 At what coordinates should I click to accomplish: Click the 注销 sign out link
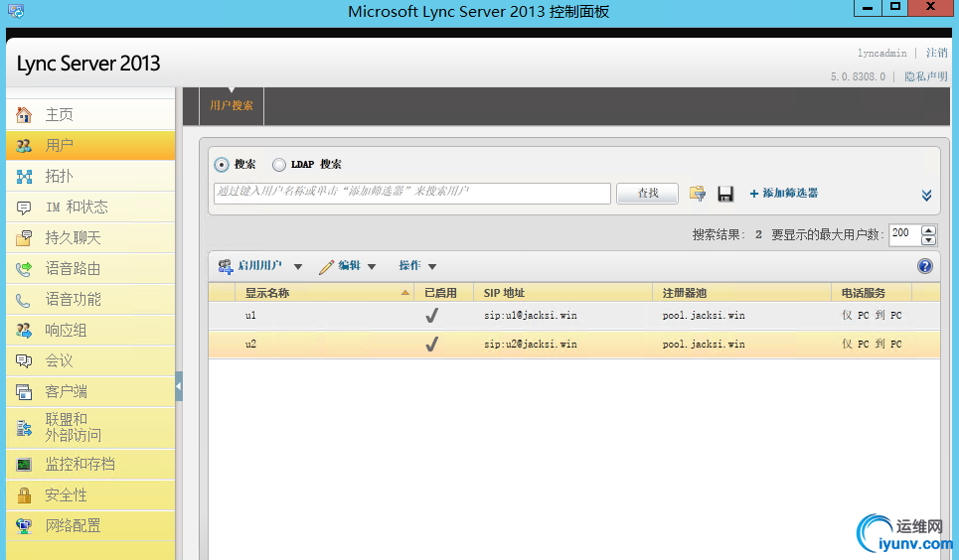click(936, 54)
